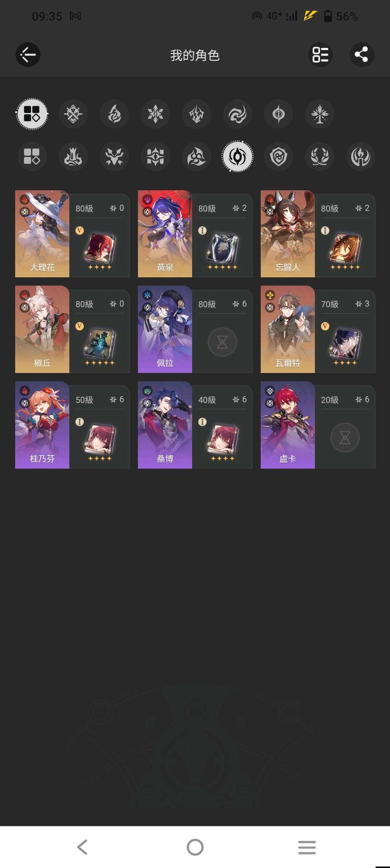This screenshot has height=868, width=390.
Task: Tap the back arrow button
Action: (28, 55)
